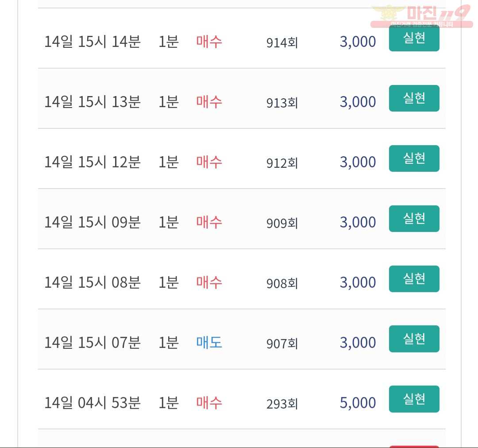
Task: Click the 실현 button for round 914회
Action: coord(414,38)
